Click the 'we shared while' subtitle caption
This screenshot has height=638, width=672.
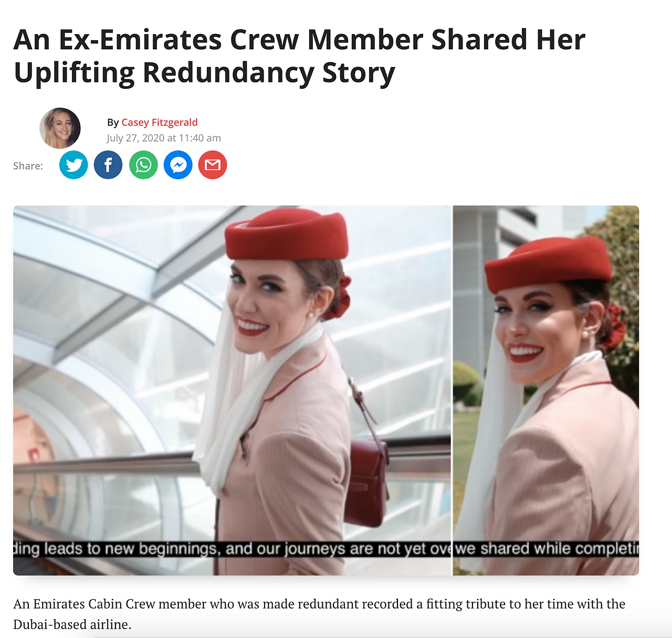546,549
